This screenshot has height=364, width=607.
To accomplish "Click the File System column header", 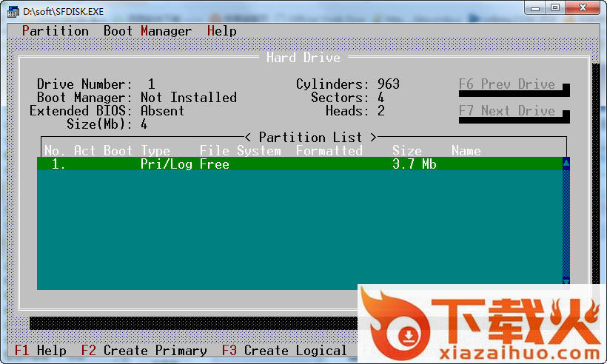I will [241, 151].
